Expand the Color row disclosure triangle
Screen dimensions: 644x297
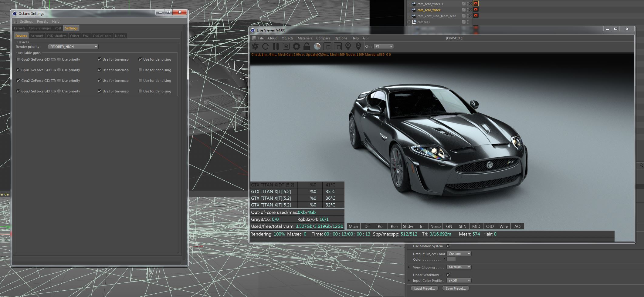[444, 259]
